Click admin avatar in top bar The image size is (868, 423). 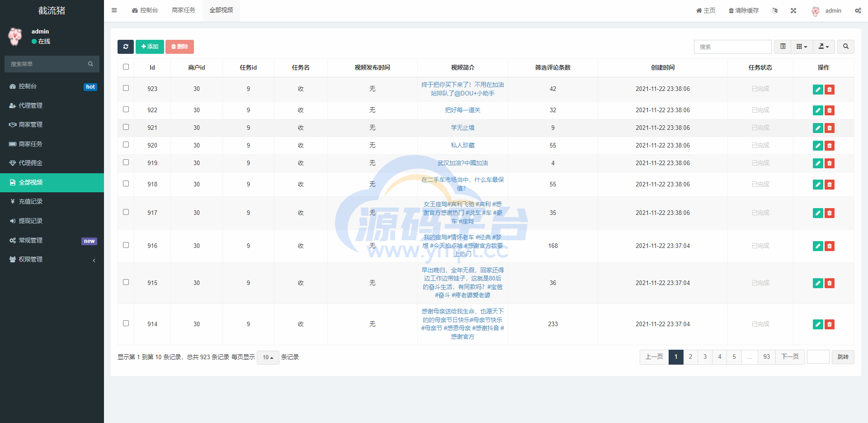pos(815,11)
